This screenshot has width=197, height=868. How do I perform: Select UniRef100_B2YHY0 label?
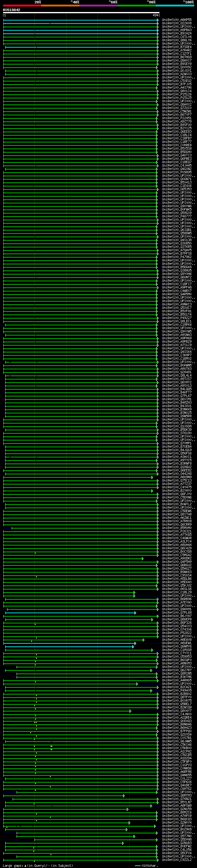tap(177, 491)
